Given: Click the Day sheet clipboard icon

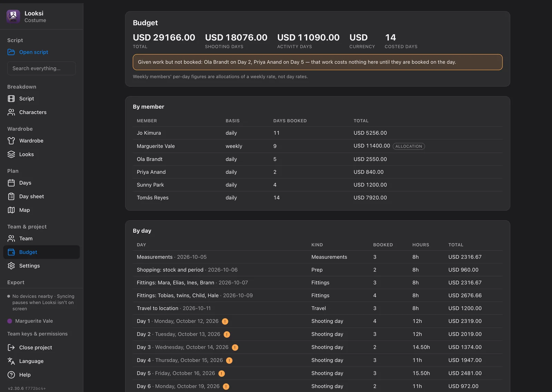Looking at the screenshot, I should coord(11,196).
